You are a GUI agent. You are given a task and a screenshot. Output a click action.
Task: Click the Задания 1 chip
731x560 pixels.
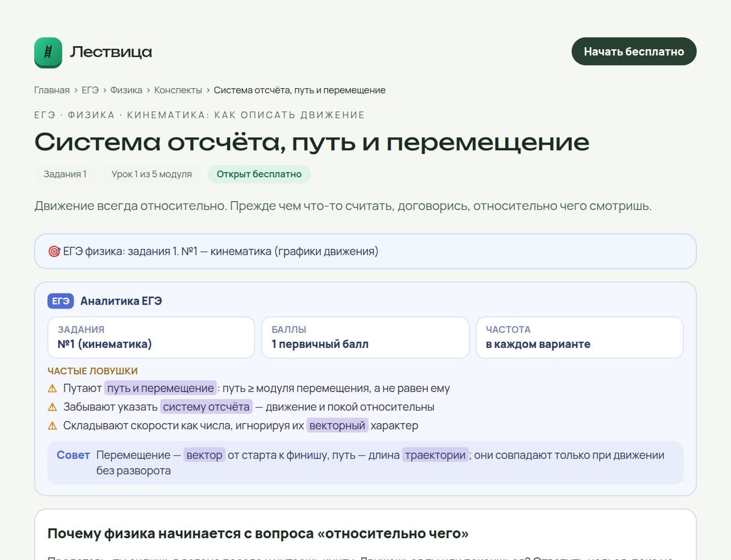tap(65, 174)
